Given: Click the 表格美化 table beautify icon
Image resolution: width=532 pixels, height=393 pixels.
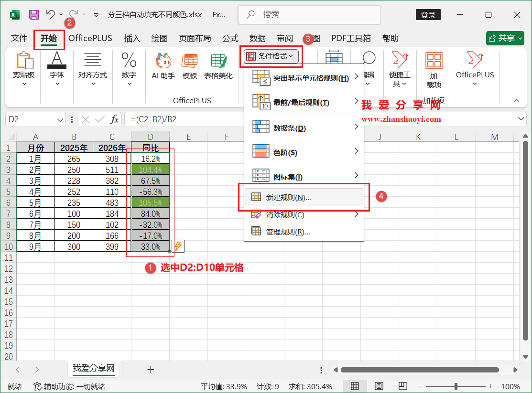Looking at the screenshot, I should 218,66.
